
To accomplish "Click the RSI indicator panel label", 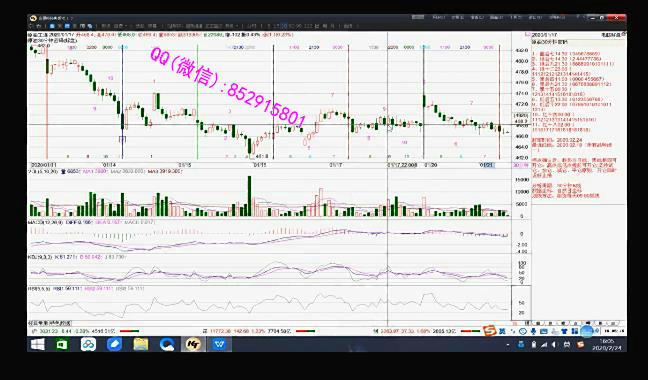I will [39, 289].
